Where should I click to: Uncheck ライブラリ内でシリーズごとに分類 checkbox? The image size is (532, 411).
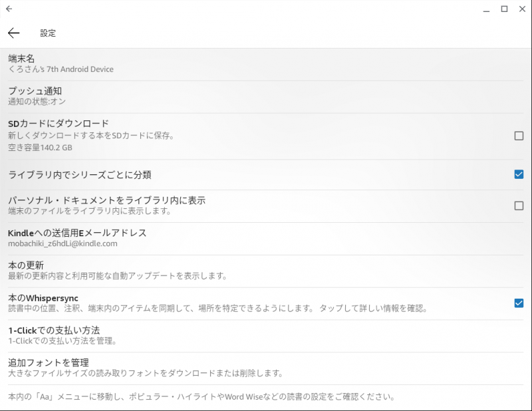coord(519,174)
